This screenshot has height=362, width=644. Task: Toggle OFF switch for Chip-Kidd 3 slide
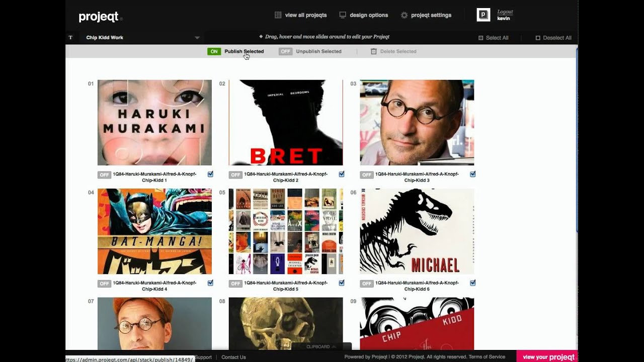point(367,175)
